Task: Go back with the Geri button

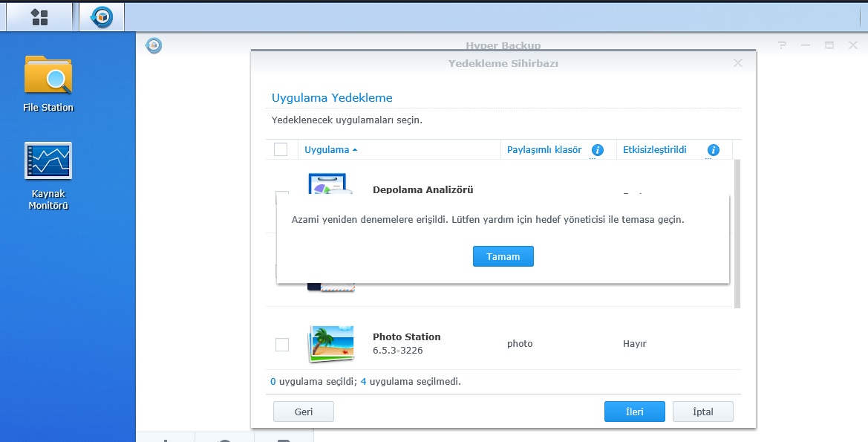Action: click(x=304, y=412)
